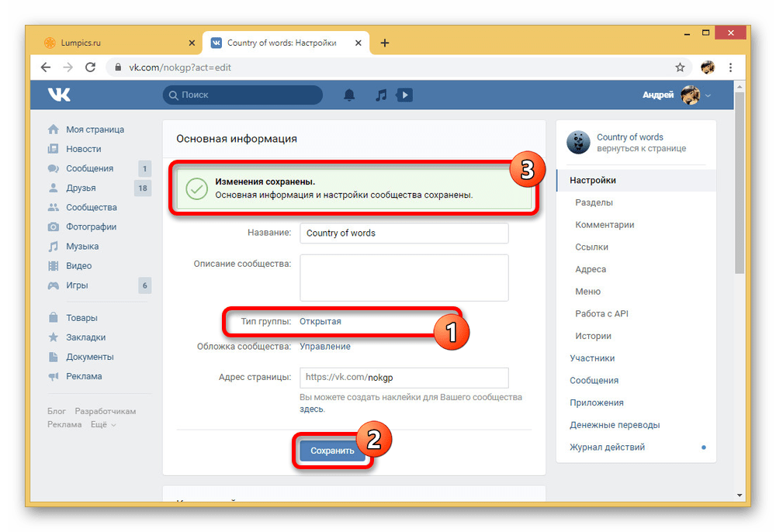Click the Адрес страницы input field
Viewport: 776px width, 532px height.
(404, 378)
